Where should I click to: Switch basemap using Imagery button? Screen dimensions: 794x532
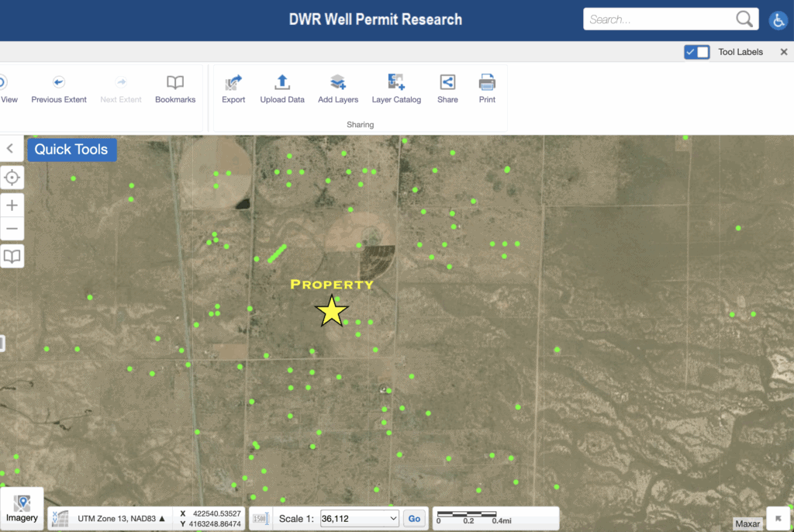(22, 509)
